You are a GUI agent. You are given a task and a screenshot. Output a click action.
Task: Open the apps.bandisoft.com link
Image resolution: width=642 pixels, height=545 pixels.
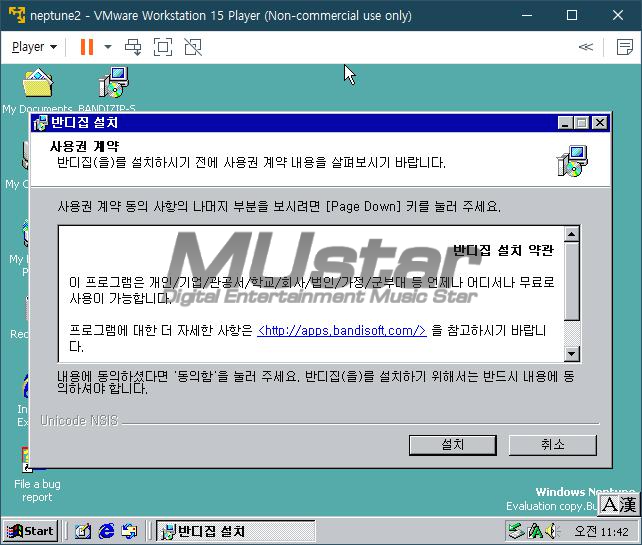(x=342, y=330)
